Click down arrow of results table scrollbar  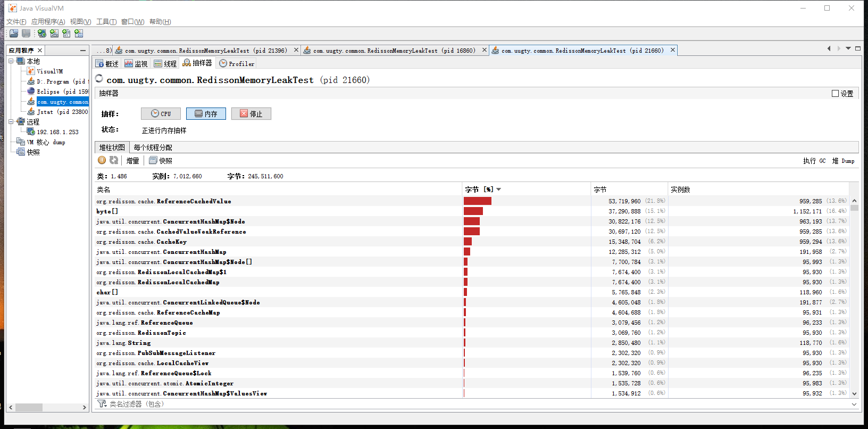(x=854, y=394)
